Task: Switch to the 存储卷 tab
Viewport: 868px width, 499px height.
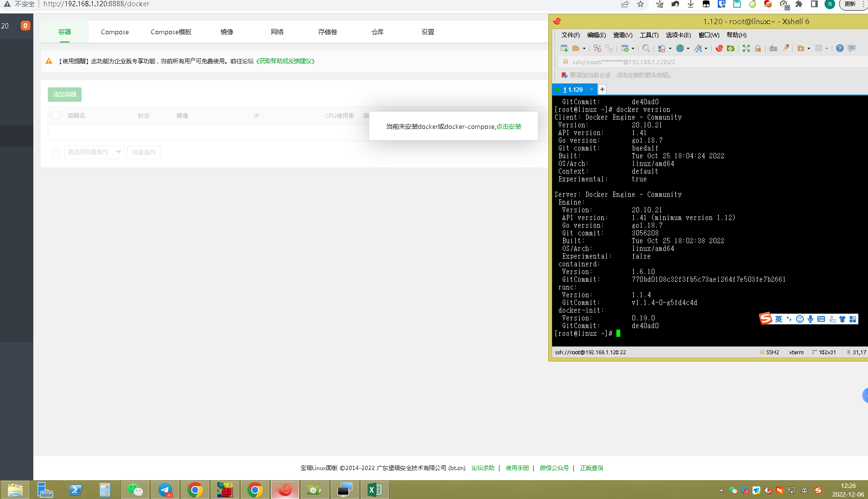Action: coord(327,32)
